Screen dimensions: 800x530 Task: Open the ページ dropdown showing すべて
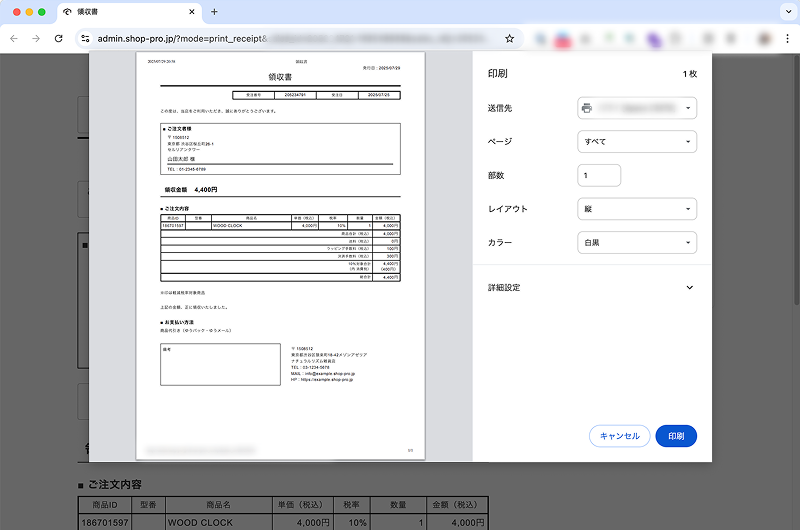tap(637, 142)
